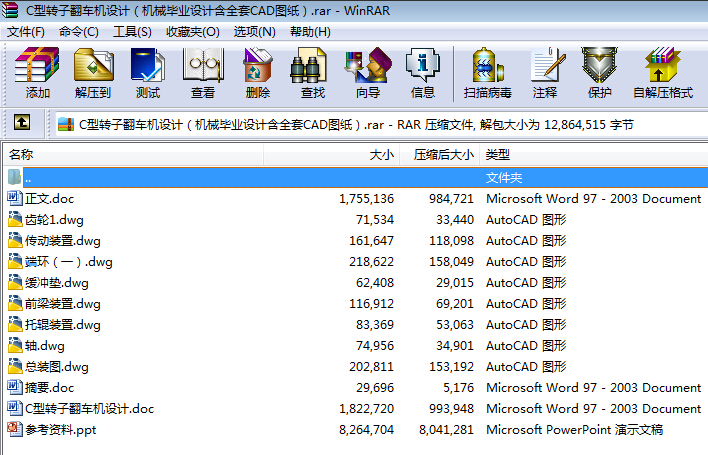Open the 命令(C) menu
Viewport: 708px width, 455px height.
[79, 32]
